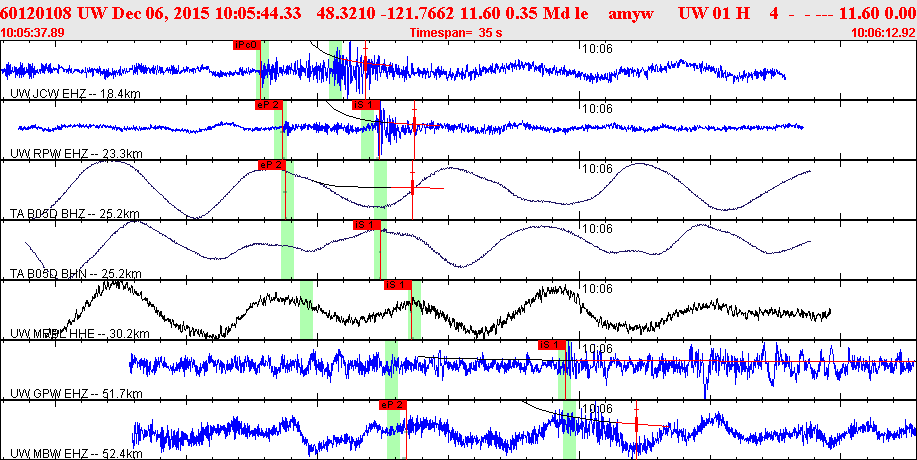Select the iS 1 pick on GPW trace

point(552,345)
